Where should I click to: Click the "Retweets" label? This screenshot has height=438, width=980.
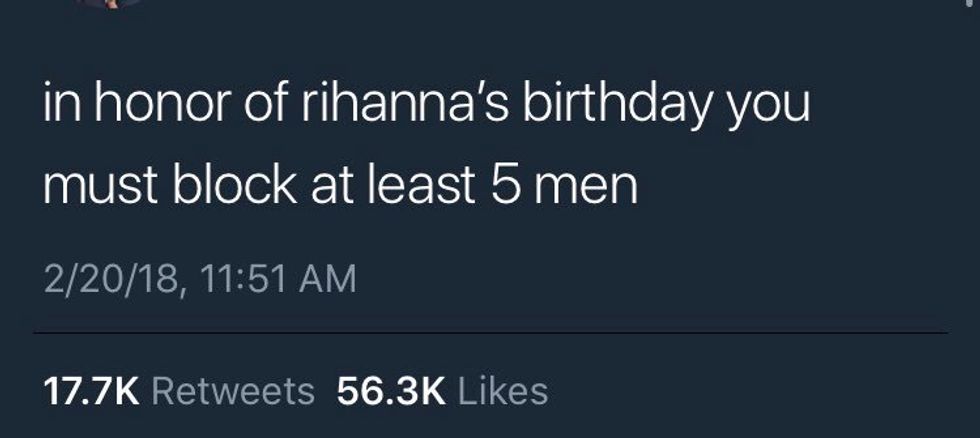tap(233, 391)
